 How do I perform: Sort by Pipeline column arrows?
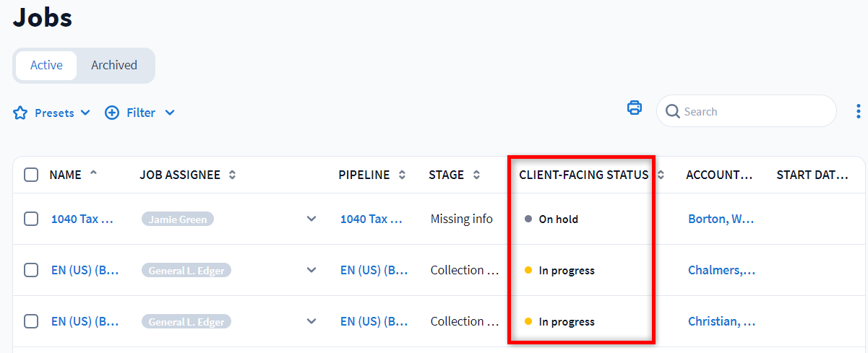click(x=402, y=175)
